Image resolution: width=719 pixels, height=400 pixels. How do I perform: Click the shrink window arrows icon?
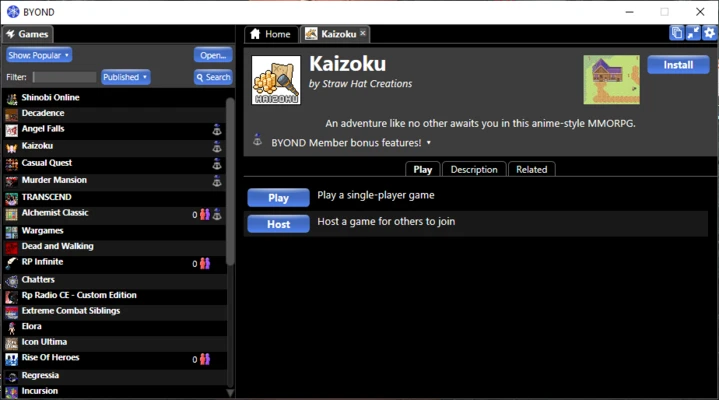pyautogui.click(x=693, y=33)
